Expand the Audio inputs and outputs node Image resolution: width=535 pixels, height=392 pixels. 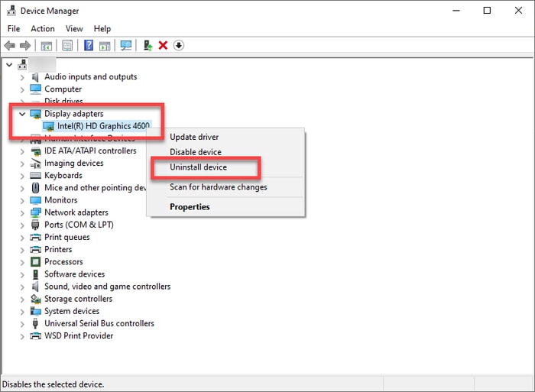[21, 77]
